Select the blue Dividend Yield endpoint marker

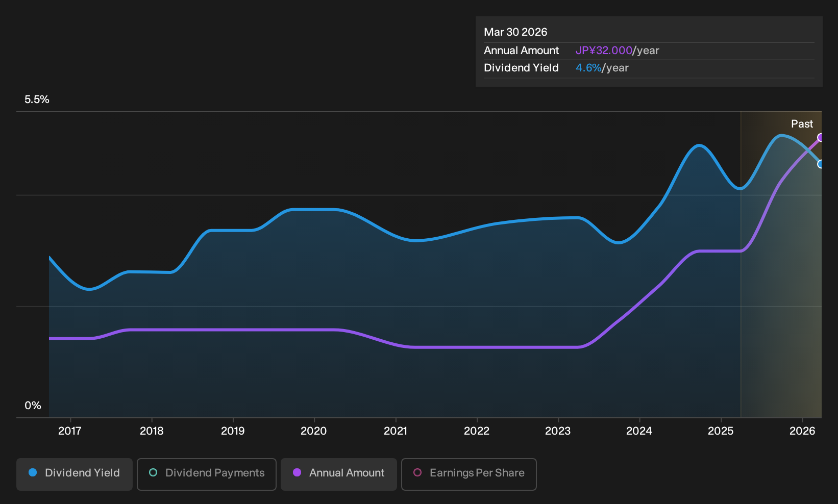[x=820, y=164]
